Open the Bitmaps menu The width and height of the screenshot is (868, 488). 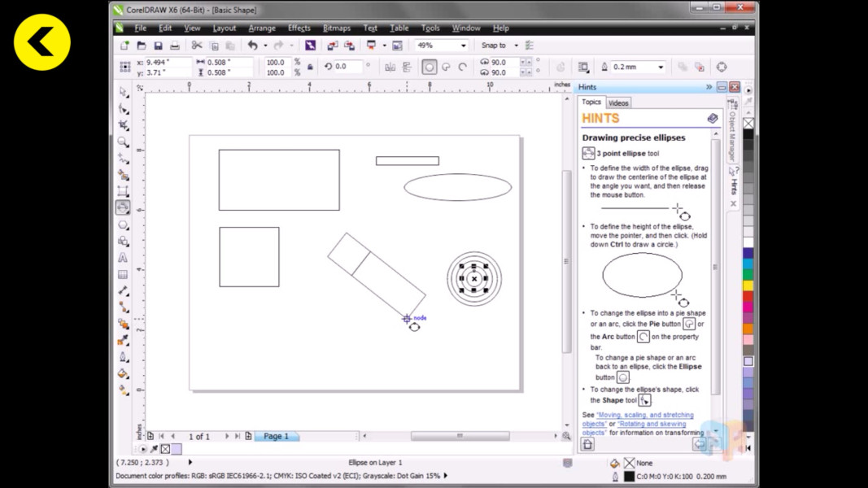337,28
